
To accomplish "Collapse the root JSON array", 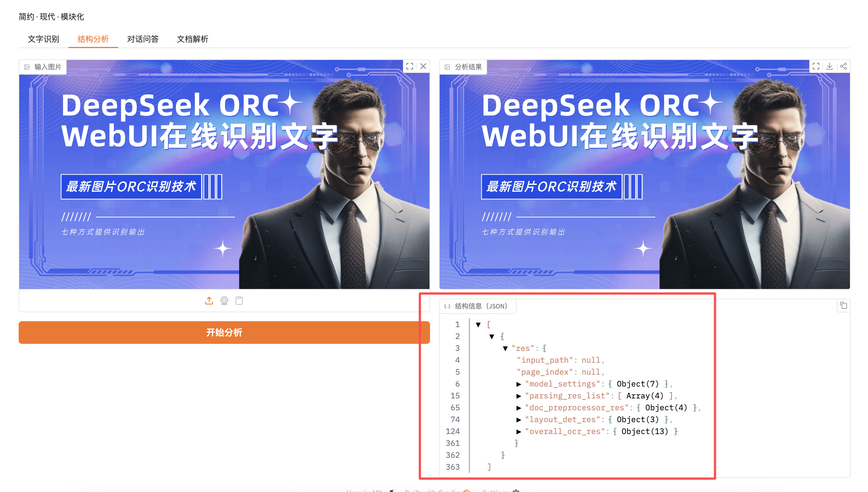I will (x=478, y=325).
